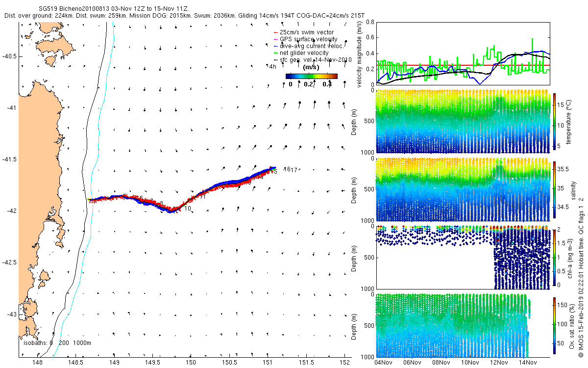Click the start of the glider track near the coast

click(90, 199)
